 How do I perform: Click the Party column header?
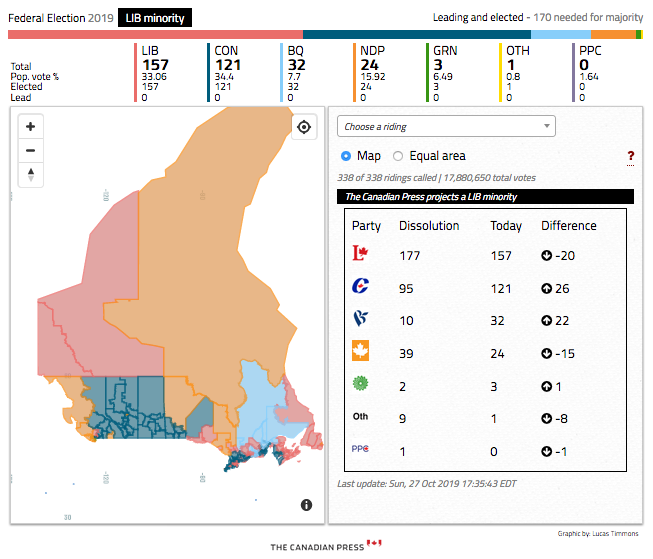(x=366, y=226)
